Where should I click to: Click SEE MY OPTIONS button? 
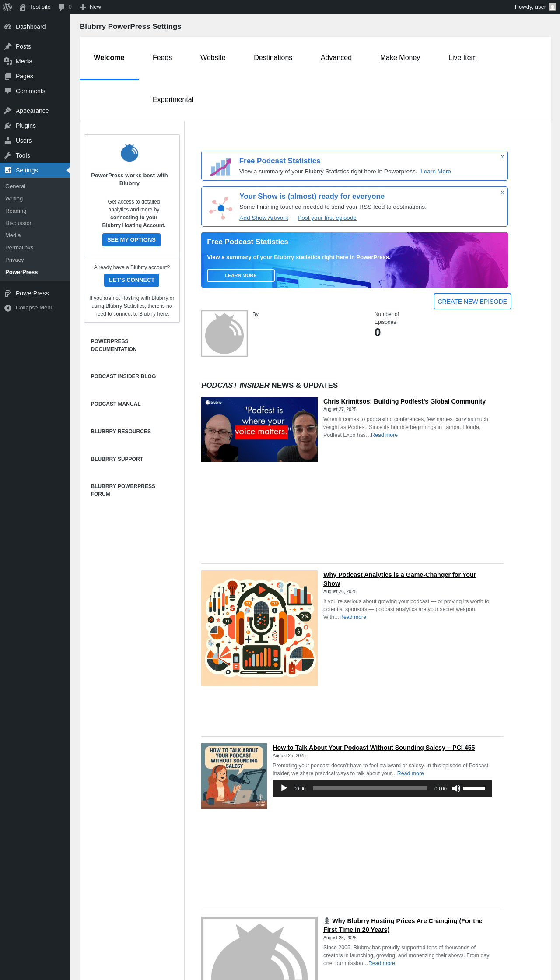(131, 240)
